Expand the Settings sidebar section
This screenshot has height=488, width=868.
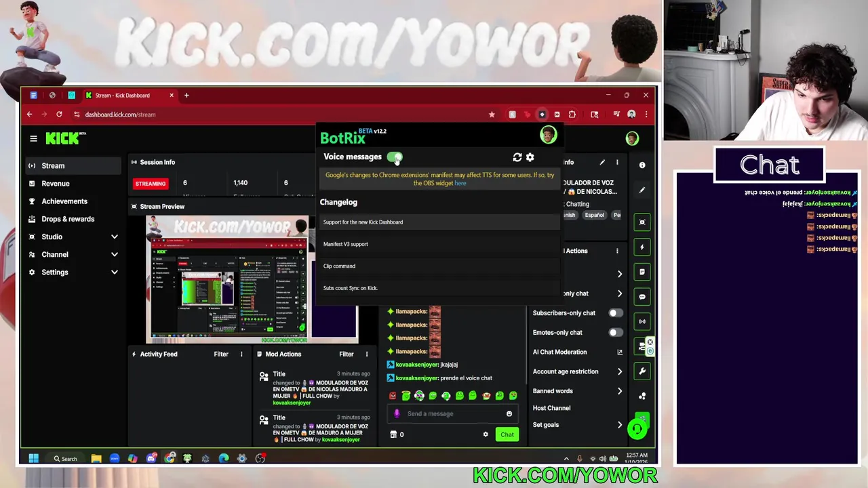(x=114, y=272)
